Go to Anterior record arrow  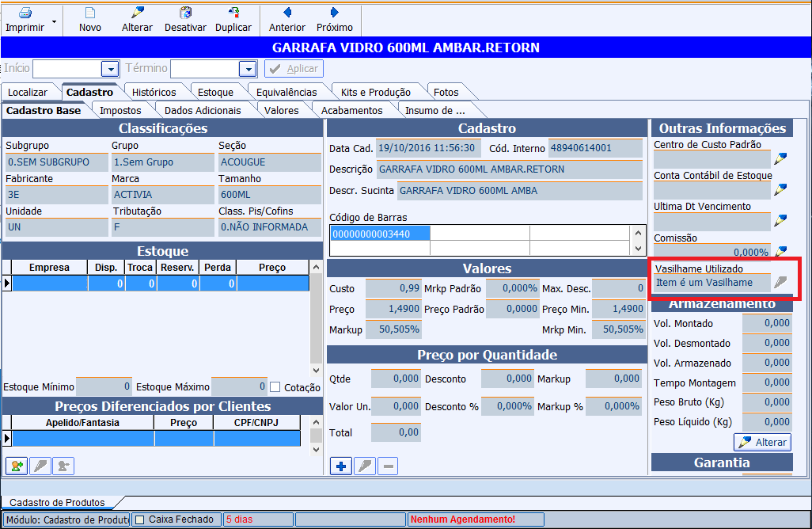(287, 13)
